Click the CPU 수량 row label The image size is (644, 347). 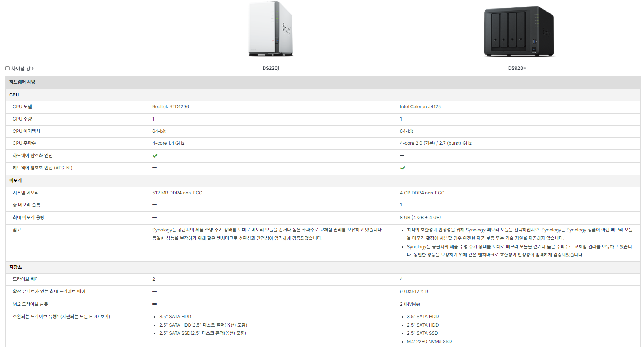(22, 119)
